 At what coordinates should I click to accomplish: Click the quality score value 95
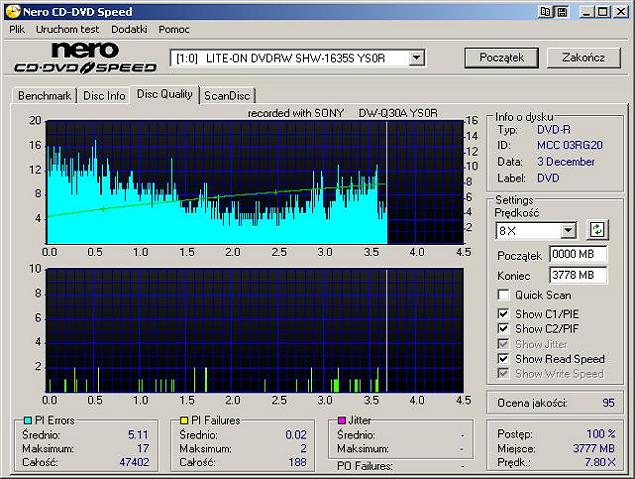coord(608,403)
